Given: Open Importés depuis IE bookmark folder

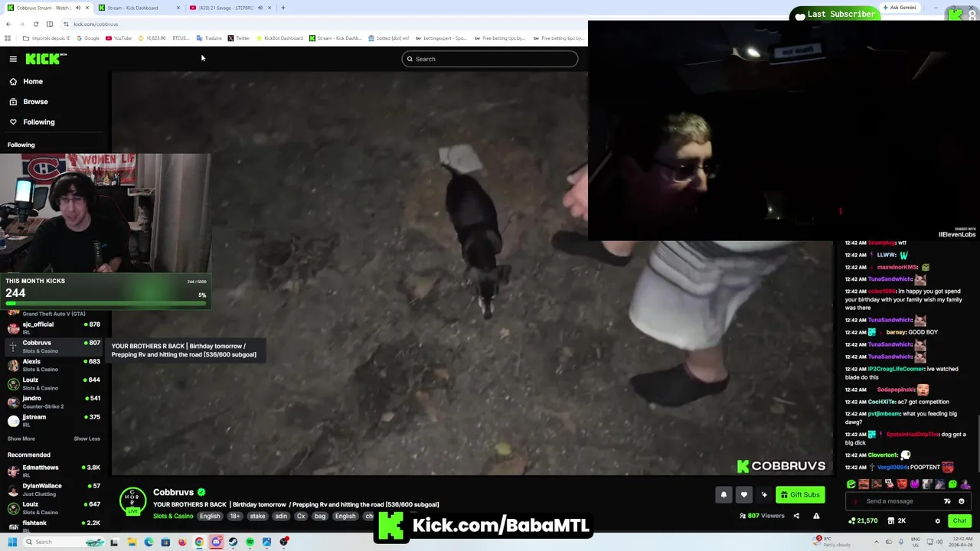Looking at the screenshot, I should 47,38.
